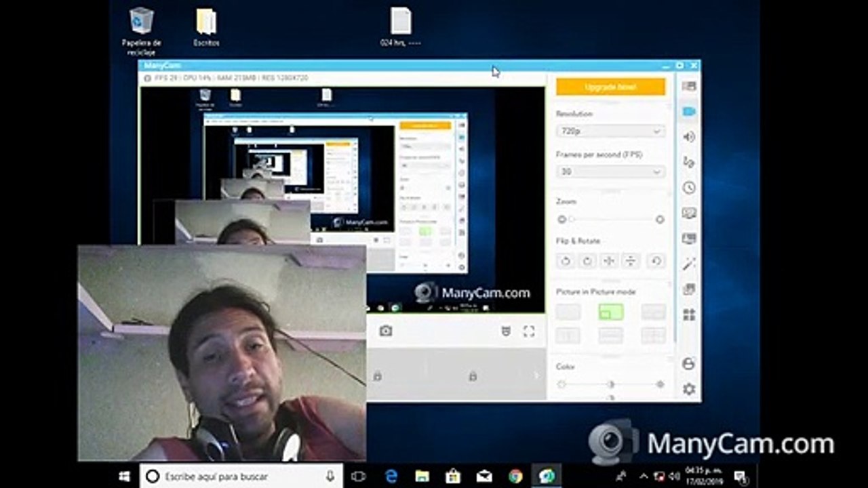
Task: Adjust the Zoom slider
Action: (x=610, y=220)
